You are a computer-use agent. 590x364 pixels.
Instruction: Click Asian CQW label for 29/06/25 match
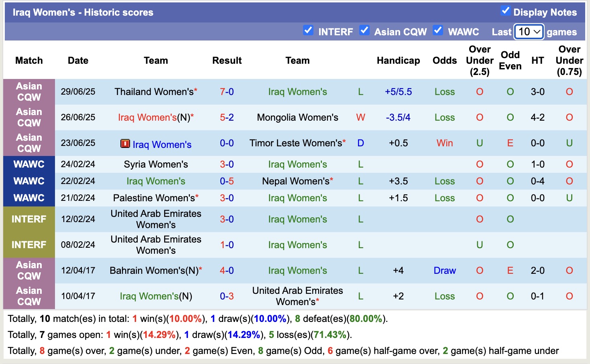[29, 92]
